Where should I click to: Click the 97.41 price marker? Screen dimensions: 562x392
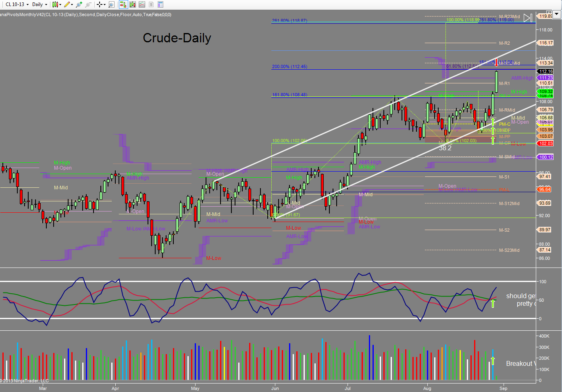[x=545, y=176]
